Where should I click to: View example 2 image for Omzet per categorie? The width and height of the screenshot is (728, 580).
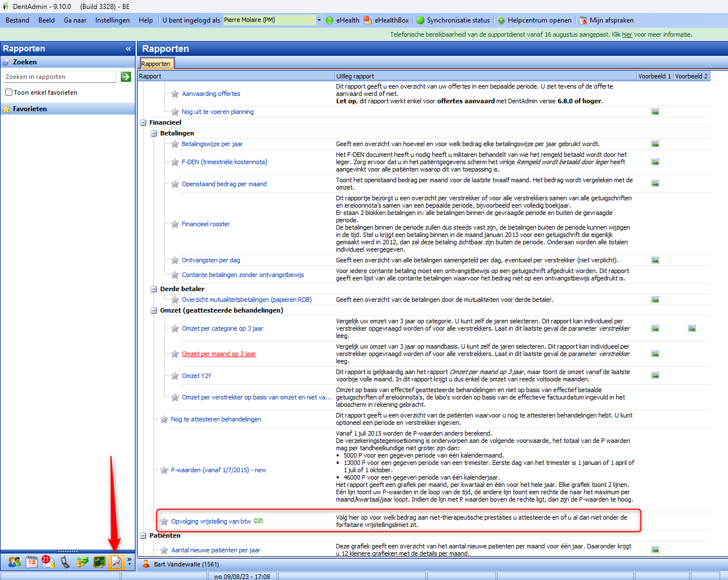pos(692,328)
